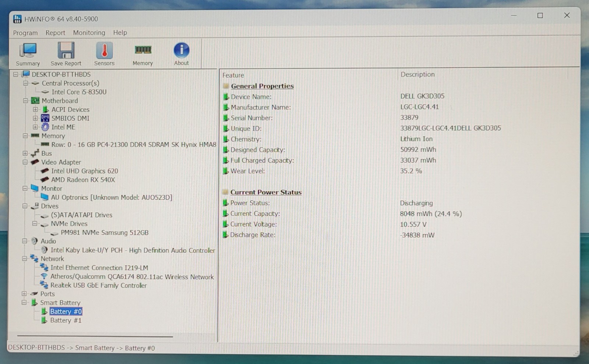Select the 16 GB DDR4 memory row
Image resolution: width=589 pixels, height=364 pixels.
tap(134, 145)
